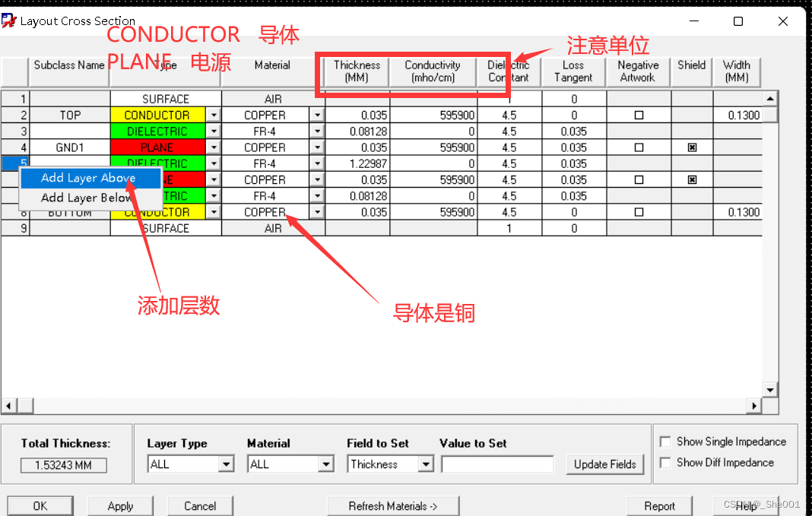Screen dimensions: 812x516
Task: Open the Layer Type dropdown
Action: click(x=226, y=464)
